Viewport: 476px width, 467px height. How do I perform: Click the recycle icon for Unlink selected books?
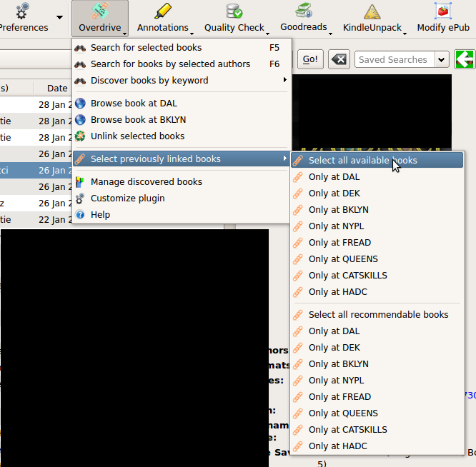tap(80, 136)
